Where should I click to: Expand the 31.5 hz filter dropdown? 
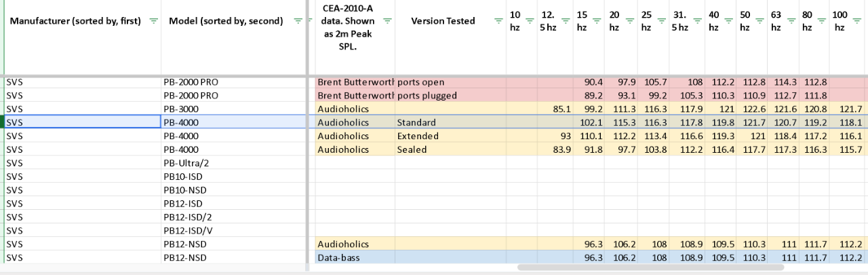tap(696, 21)
